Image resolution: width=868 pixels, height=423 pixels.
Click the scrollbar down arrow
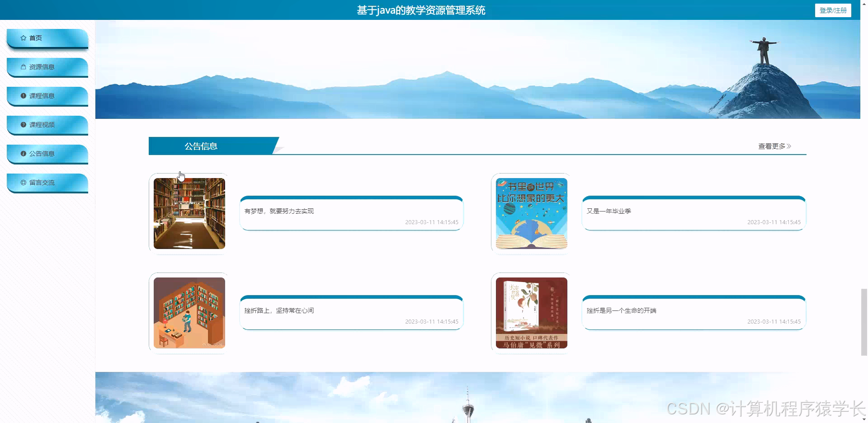(x=864, y=419)
